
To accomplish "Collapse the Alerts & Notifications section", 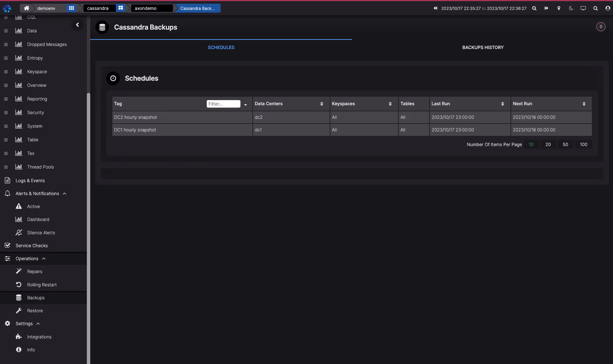I will click(64, 193).
